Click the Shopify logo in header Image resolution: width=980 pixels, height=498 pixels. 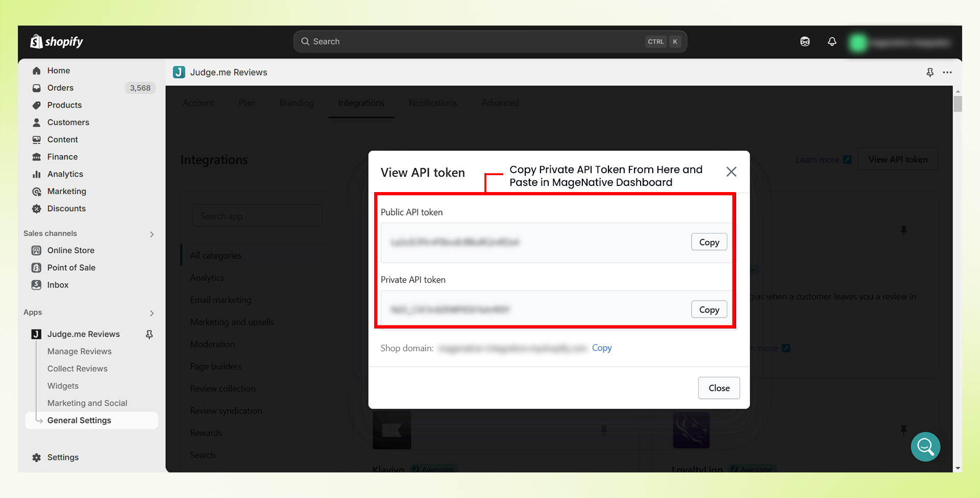click(56, 41)
